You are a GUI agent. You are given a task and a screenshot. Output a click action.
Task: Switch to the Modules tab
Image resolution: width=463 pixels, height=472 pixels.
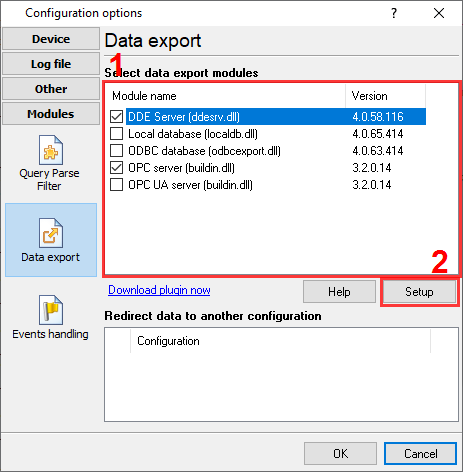pos(51,114)
